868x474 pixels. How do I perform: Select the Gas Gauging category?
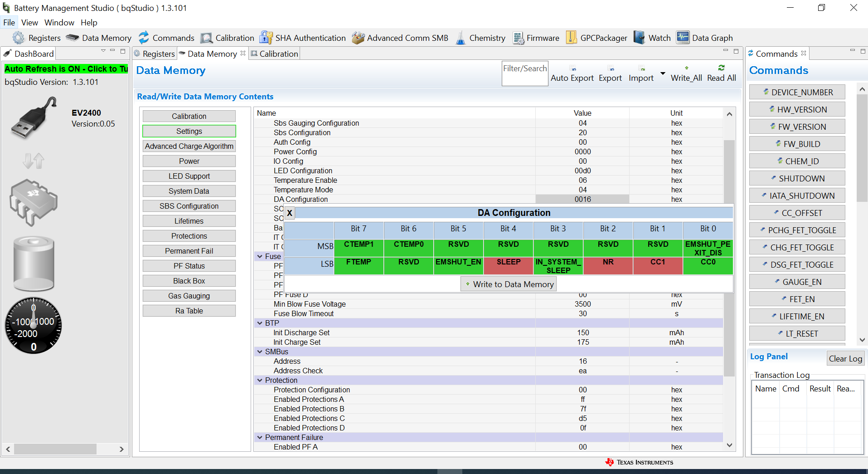(x=189, y=296)
